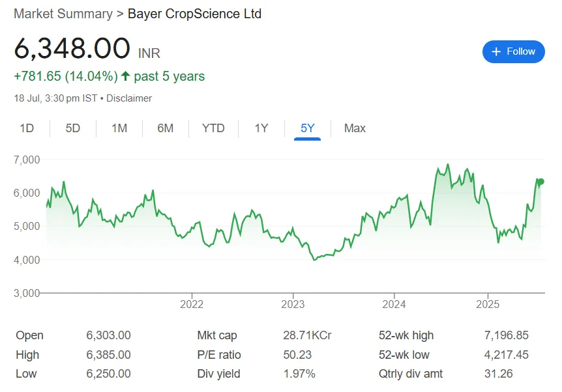
Task: Click the 7,000 y-axis label
Action: click(27, 160)
